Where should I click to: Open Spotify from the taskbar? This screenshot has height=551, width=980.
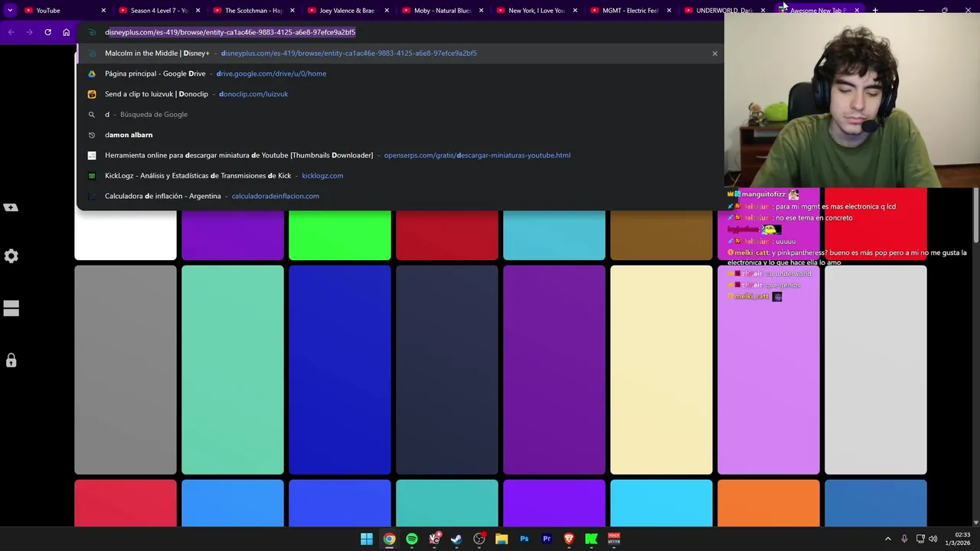[412, 539]
